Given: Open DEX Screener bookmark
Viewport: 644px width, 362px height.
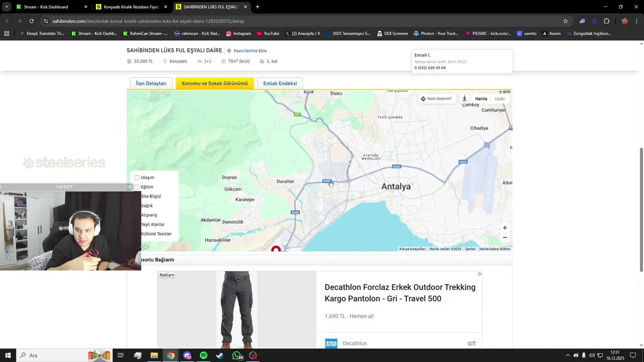Looking at the screenshot, I should [x=392, y=34].
